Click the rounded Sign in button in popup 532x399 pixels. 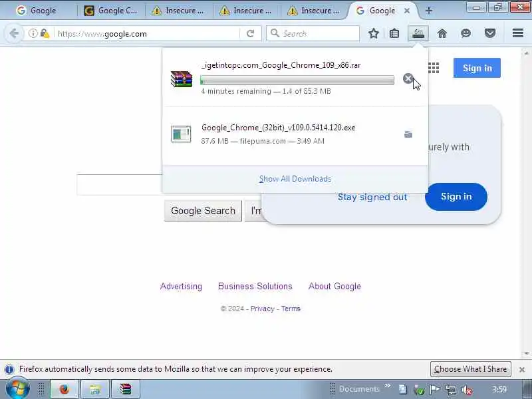point(456,196)
